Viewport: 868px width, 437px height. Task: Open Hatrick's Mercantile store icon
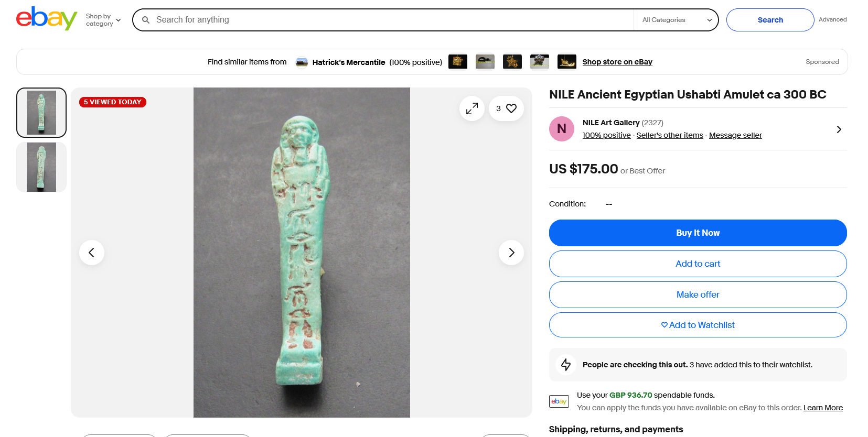302,62
